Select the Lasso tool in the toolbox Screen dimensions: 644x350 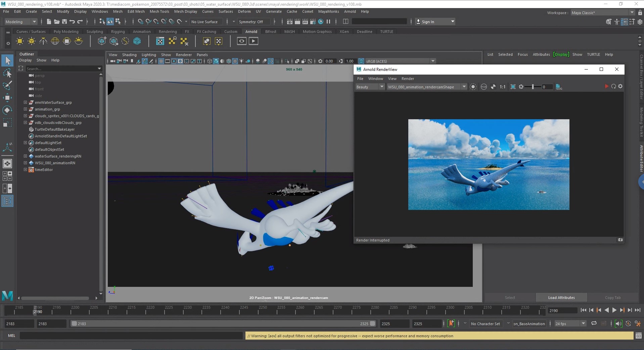7,73
